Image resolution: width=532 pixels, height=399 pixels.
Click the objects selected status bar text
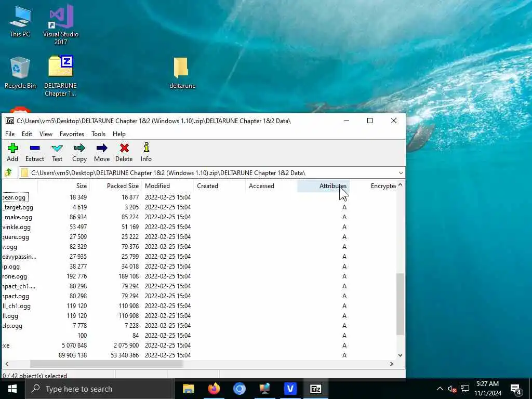[35, 376]
